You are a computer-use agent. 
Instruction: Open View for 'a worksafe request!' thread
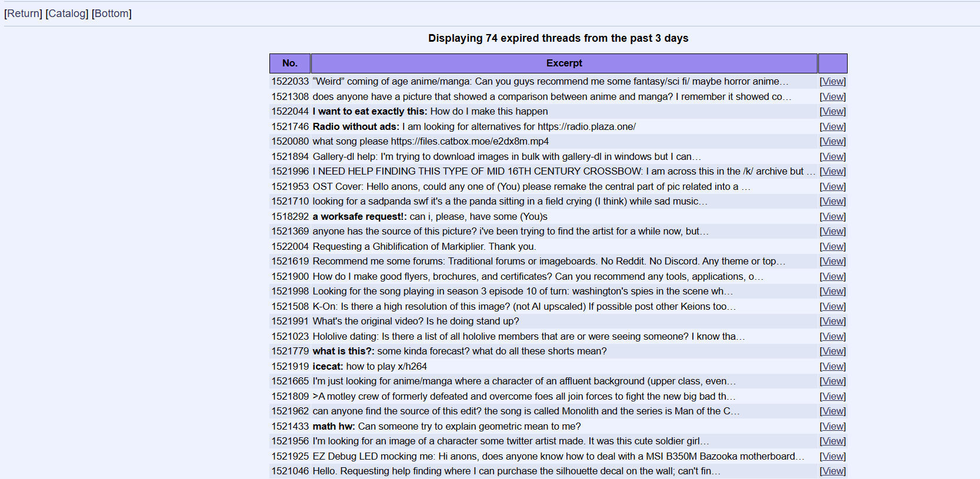click(833, 217)
